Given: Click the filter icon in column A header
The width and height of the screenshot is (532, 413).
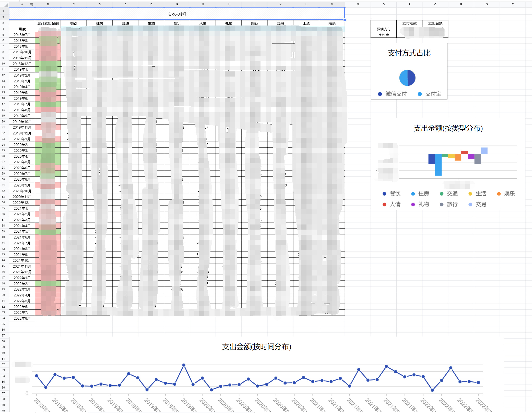Looking at the screenshot, I should click(x=32, y=5).
